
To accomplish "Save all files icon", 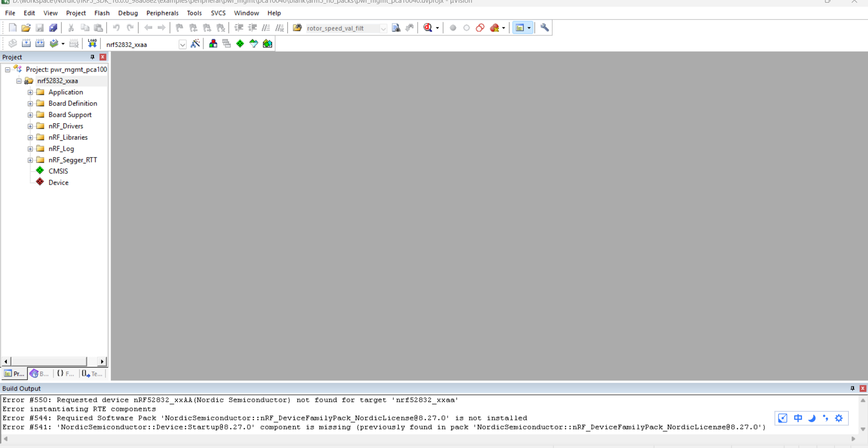I will [53, 28].
